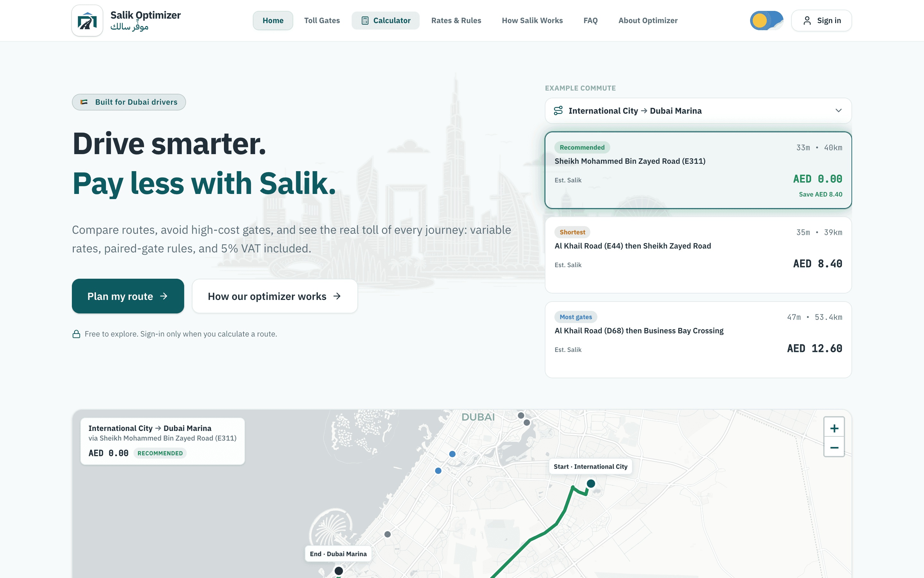Open the Calculator page
Viewport: 924px width, 578px height.
(x=385, y=21)
